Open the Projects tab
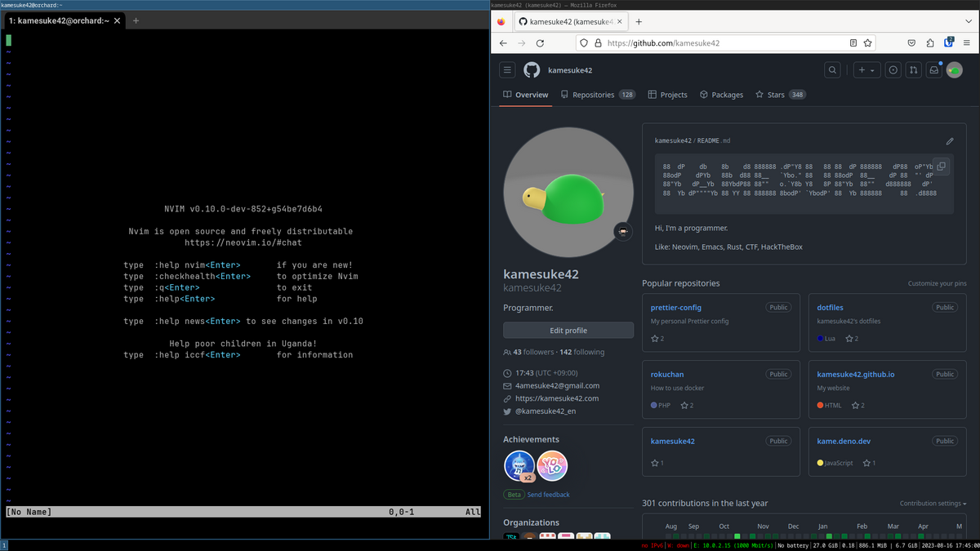Screen dimensions: 980x551 [x=668, y=95]
